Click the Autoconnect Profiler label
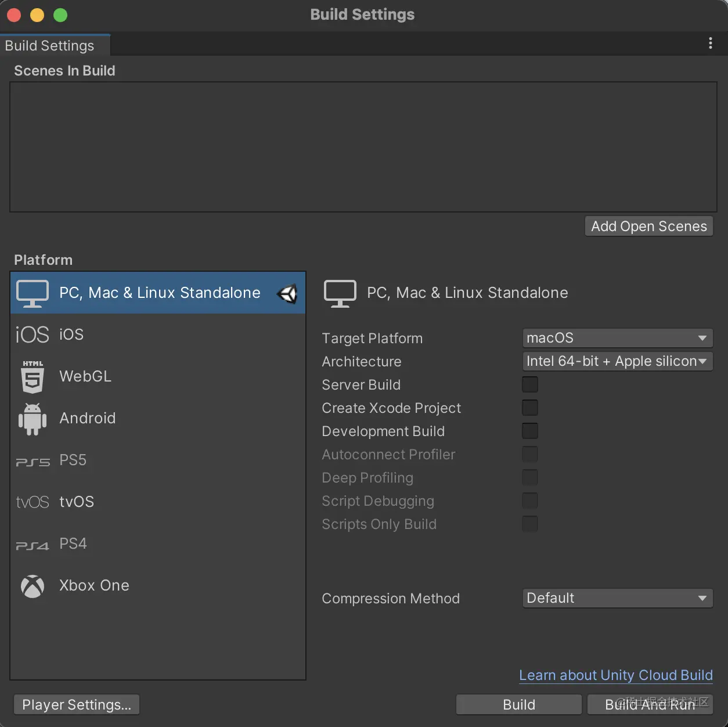Viewport: 728px width, 727px height. tap(388, 455)
